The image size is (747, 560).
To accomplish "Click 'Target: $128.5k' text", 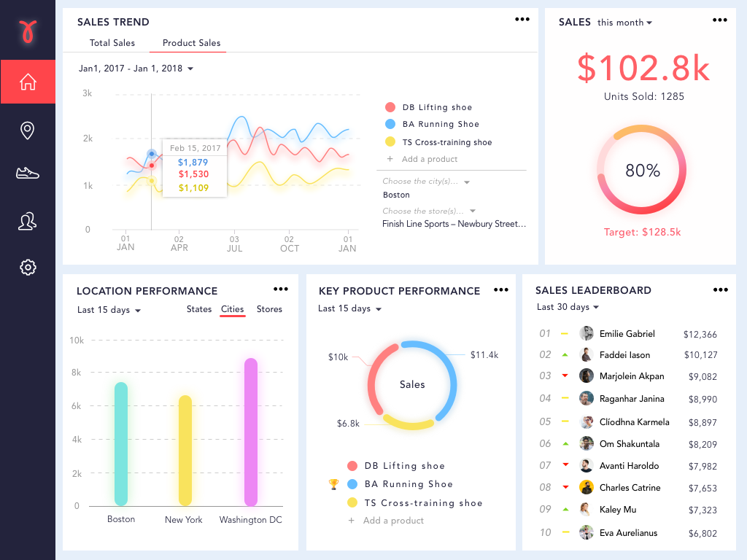I will tap(642, 233).
